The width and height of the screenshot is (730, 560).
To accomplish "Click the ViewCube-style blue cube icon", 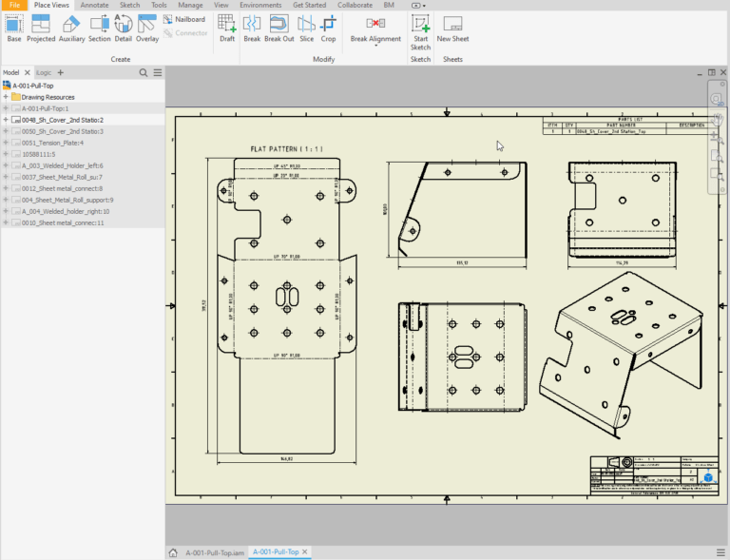I will [708, 477].
